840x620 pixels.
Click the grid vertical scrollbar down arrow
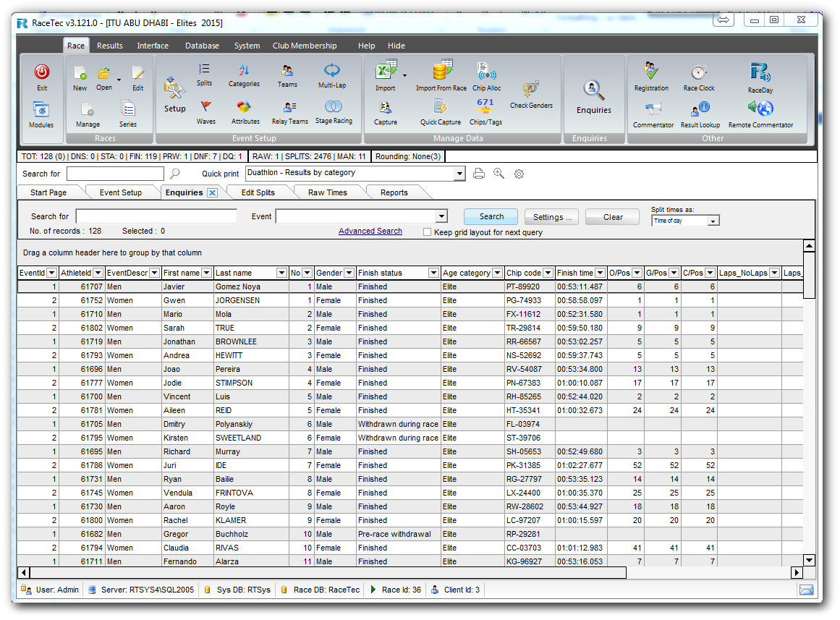[809, 560]
